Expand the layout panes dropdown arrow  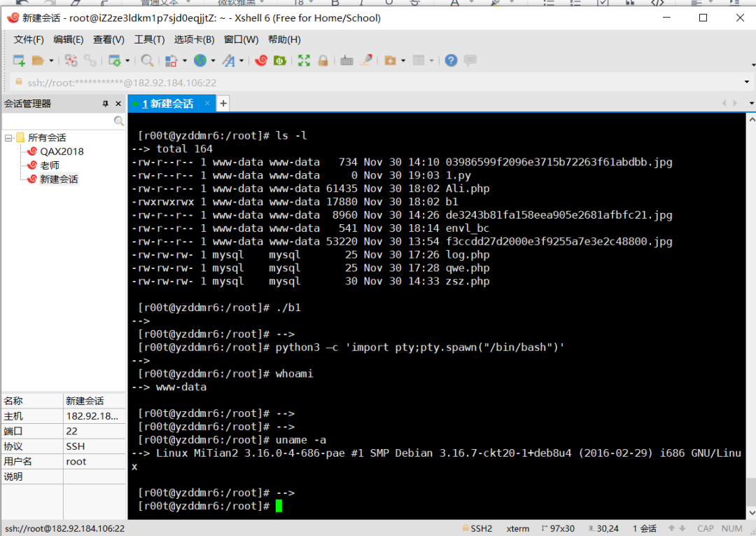click(431, 60)
